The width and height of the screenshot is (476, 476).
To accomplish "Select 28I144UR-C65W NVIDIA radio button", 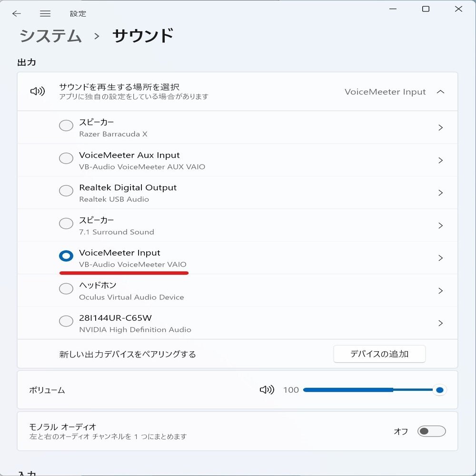I will (x=66, y=321).
